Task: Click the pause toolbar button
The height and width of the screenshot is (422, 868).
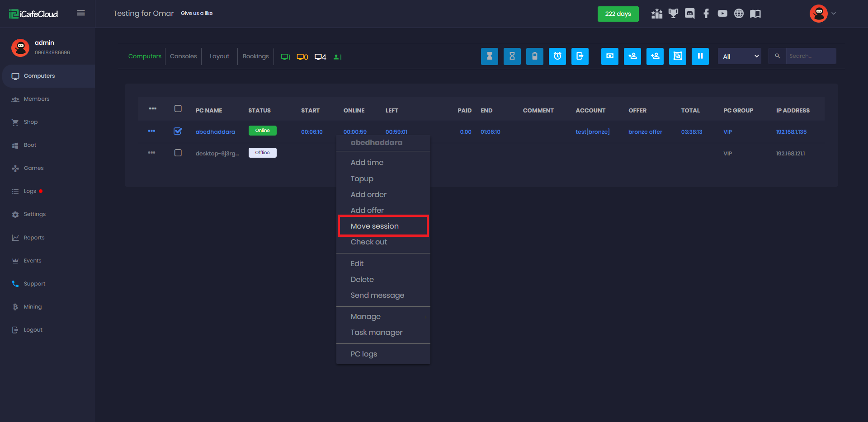Action: pyautogui.click(x=700, y=56)
